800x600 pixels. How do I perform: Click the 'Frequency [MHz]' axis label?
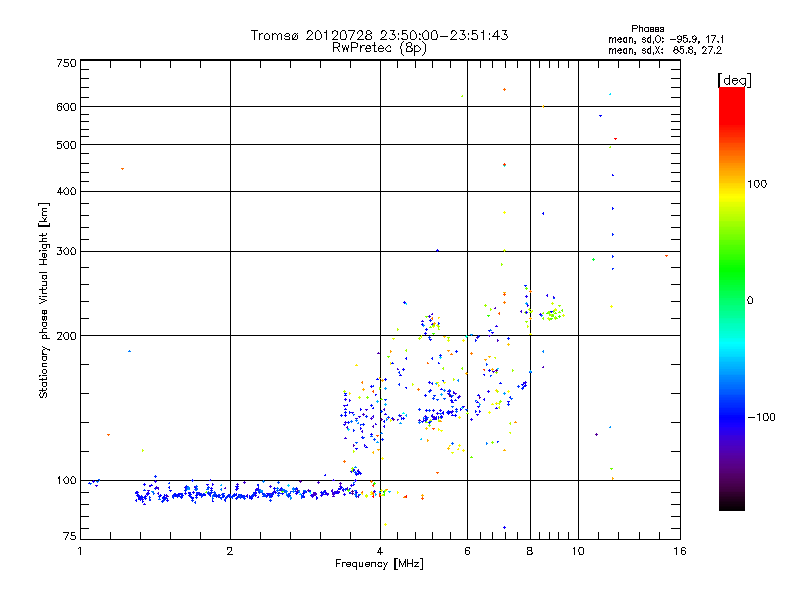click(379, 564)
